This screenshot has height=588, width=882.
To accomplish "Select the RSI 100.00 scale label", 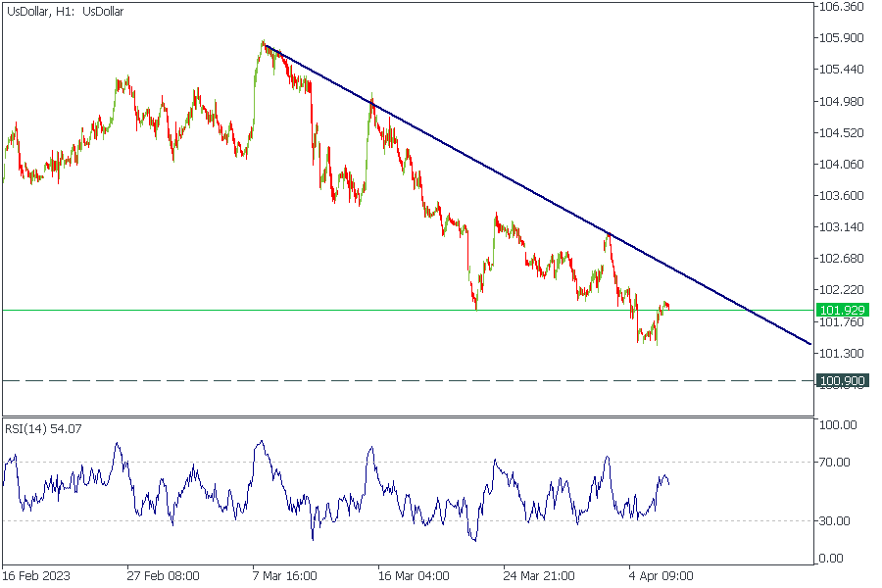I will pos(839,425).
